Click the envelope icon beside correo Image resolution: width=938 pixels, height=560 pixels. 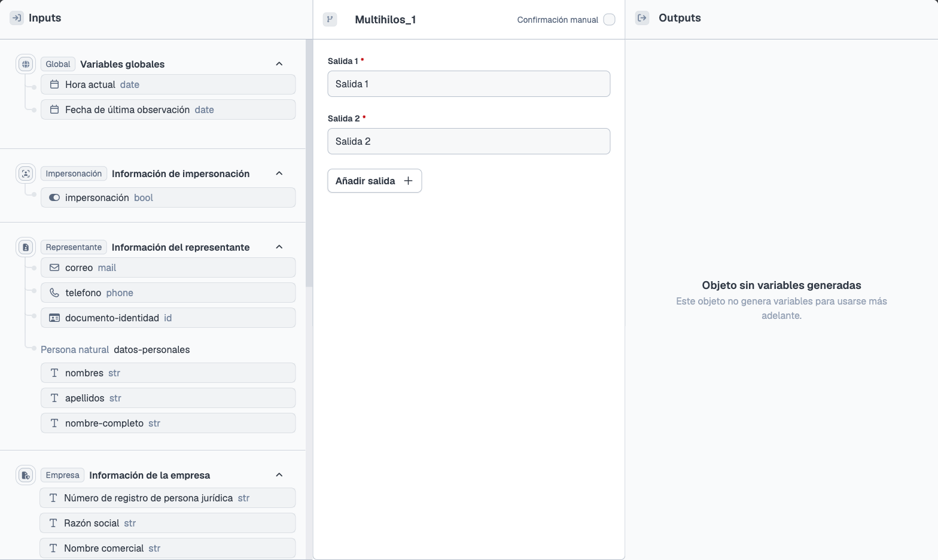(54, 267)
